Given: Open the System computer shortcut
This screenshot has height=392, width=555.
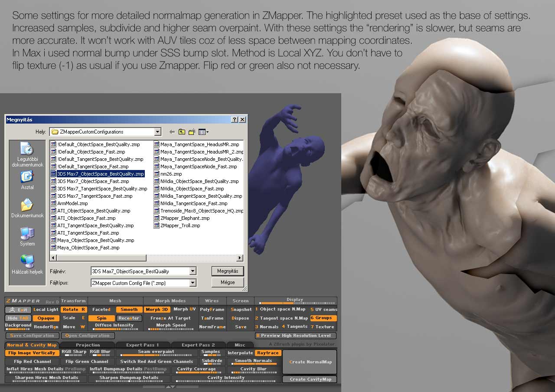Looking at the screenshot, I should pos(27,236).
